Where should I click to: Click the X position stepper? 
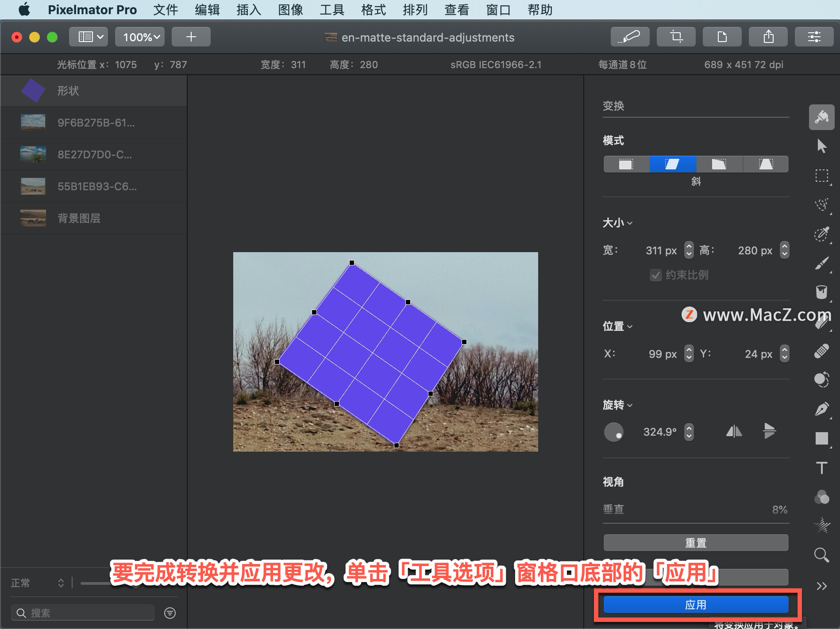point(689,354)
